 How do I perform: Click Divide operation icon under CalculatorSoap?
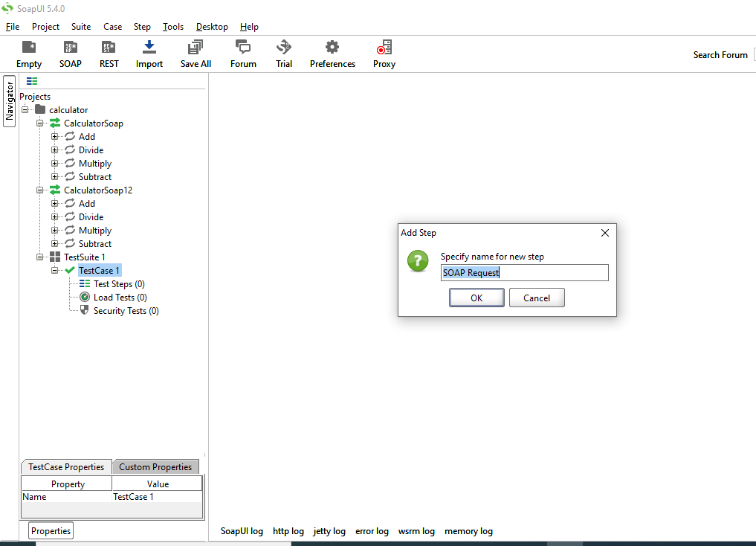click(70, 150)
